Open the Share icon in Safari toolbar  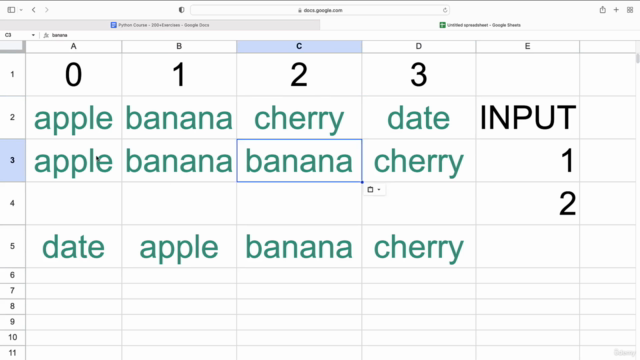(602, 10)
